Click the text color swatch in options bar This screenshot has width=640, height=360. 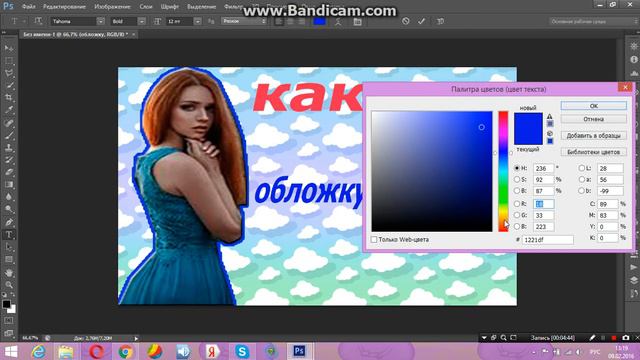click(x=319, y=22)
